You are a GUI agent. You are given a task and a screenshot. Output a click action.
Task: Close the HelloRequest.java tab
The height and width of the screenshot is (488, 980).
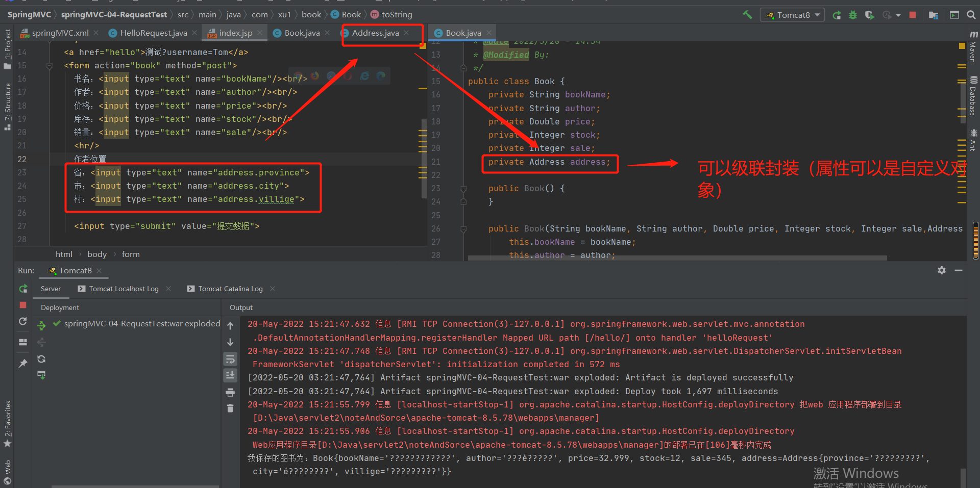(x=194, y=33)
